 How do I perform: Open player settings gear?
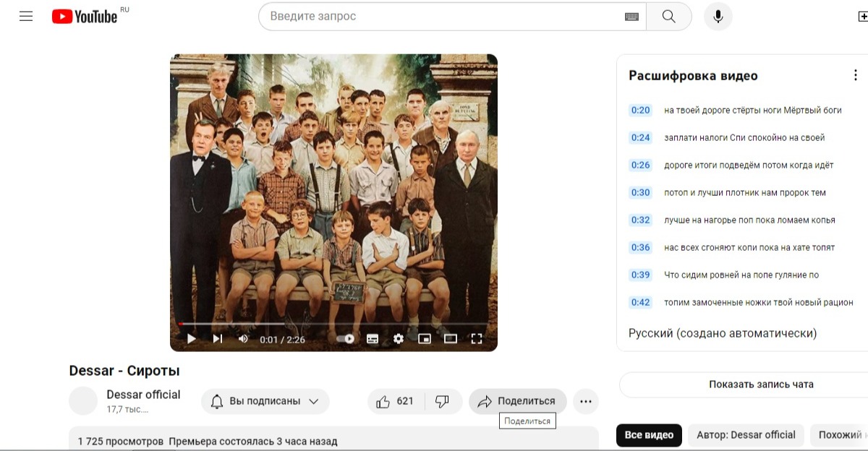(399, 338)
